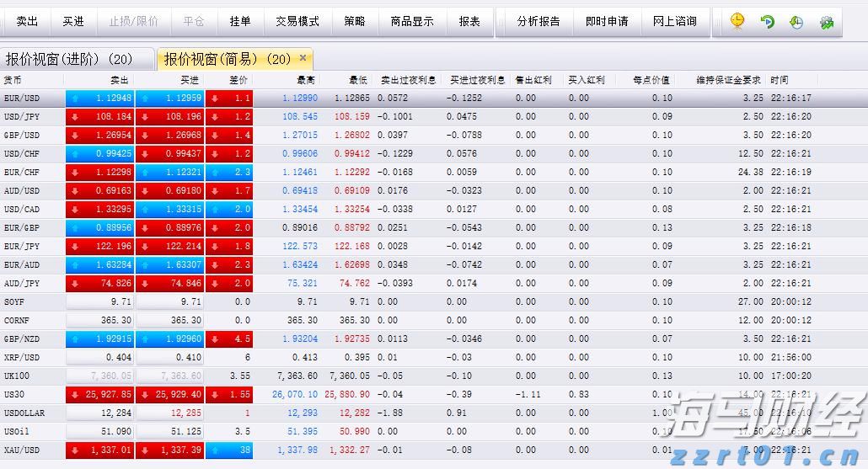Click the EUR/USD sell price 1.12948
868x469 pixels.
pos(99,99)
